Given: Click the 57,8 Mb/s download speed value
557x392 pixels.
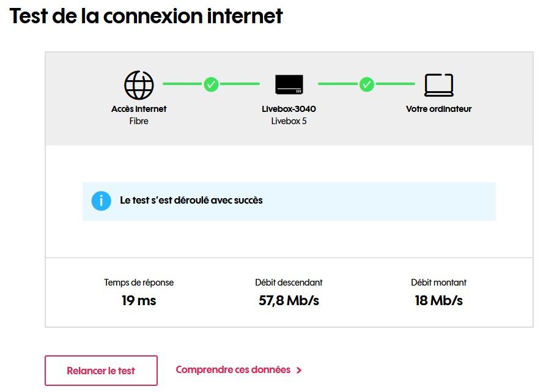Looking at the screenshot, I should click(289, 300).
